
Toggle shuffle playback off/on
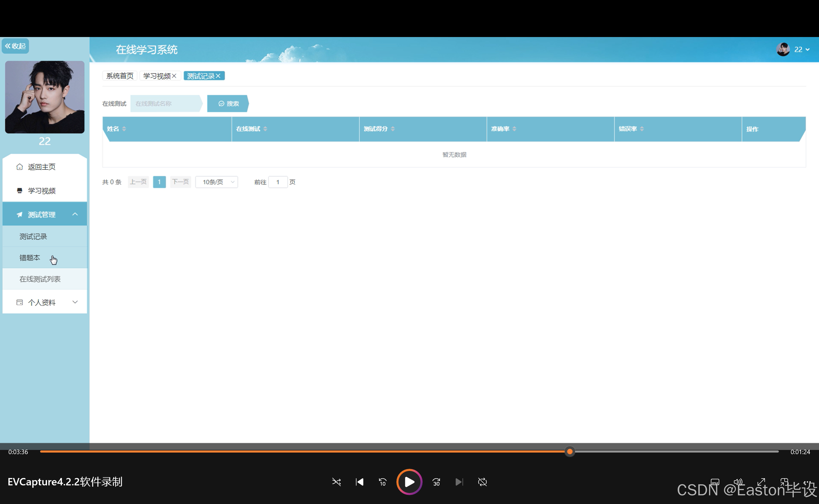coord(336,482)
